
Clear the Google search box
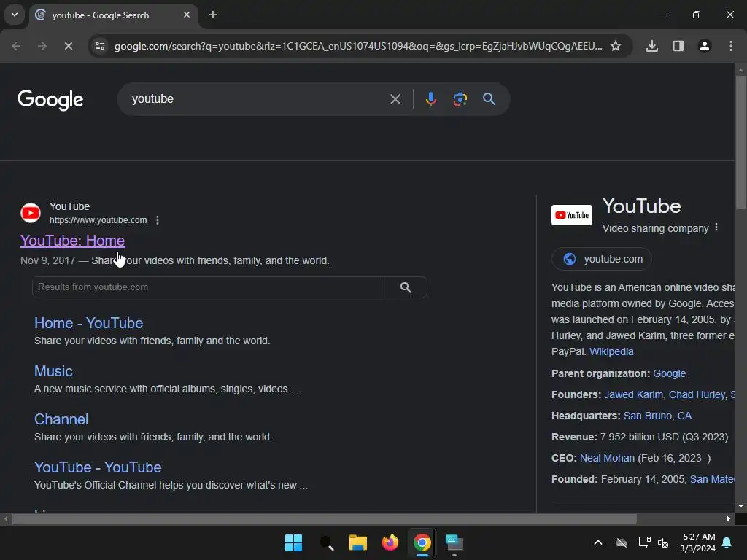click(x=395, y=99)
